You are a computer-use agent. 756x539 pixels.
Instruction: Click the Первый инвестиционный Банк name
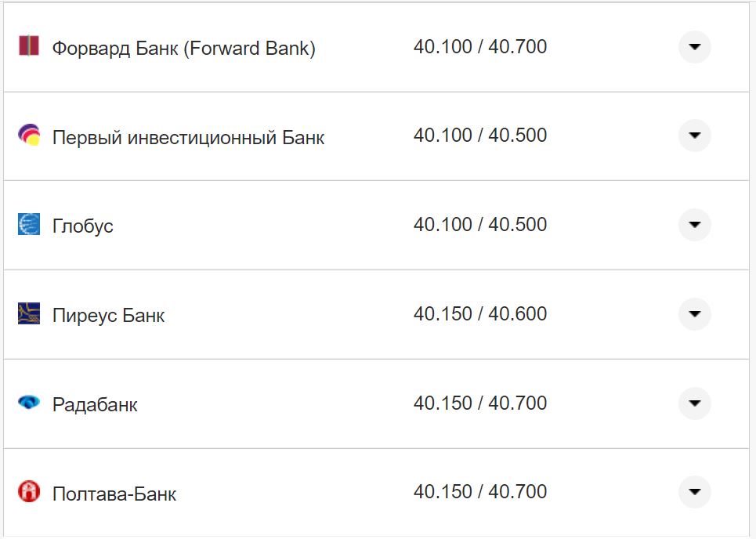tap(188, 136)
